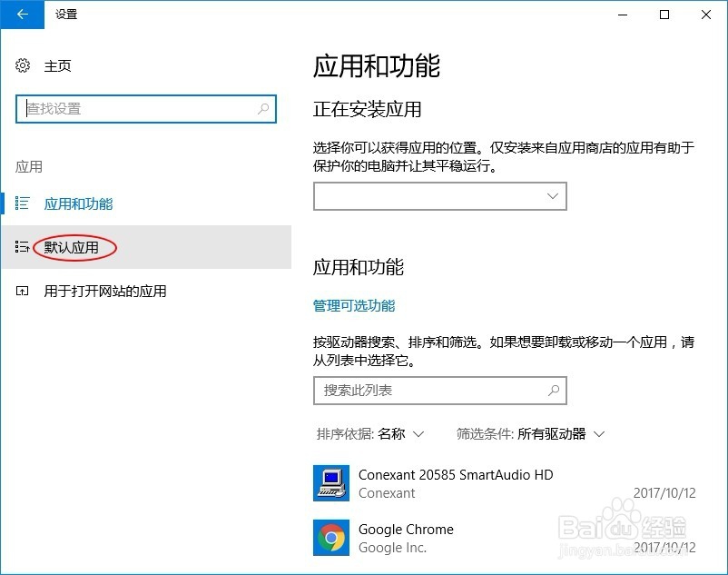Select the 应用和功能 sidebar entry
Image resolution: width=728 pixels, height=575 pixels.
point(79,203)
